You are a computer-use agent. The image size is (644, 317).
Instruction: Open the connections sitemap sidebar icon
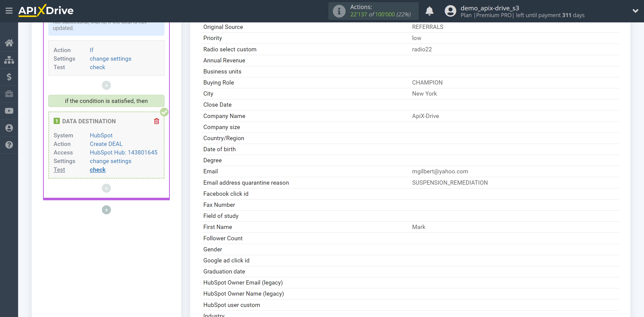9,60
